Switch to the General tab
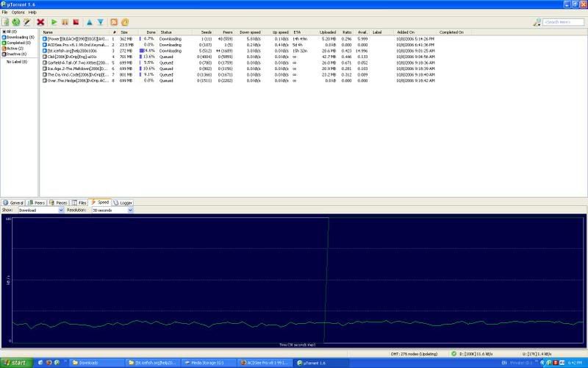The width and height of the screenshot is (588, 368). pyautogui.click(x=13, y=203)
